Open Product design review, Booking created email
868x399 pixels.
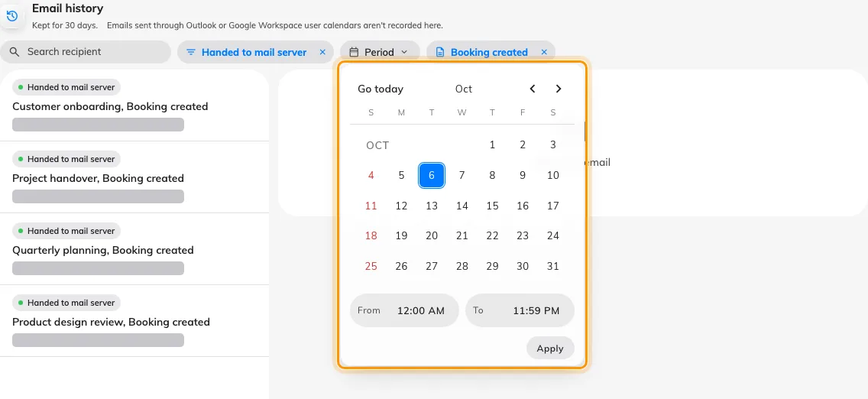click(134, 321)
